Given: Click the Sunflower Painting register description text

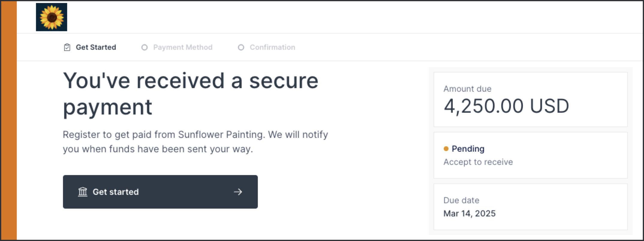Looking at the screenshot, I should [195, 141].
